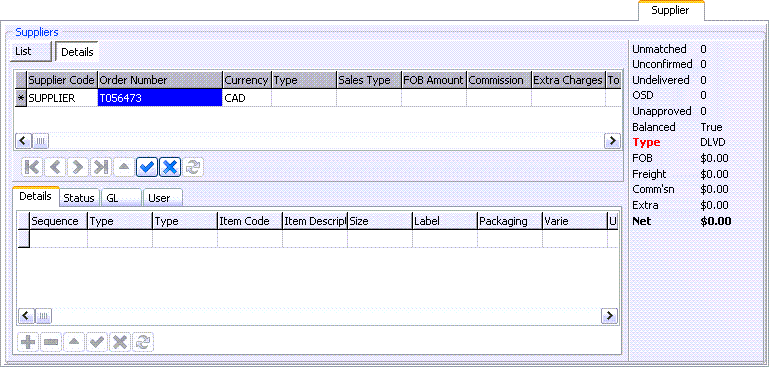769x367 pixels.
Task: Switch to the List tab
Action: pos(30,52)
